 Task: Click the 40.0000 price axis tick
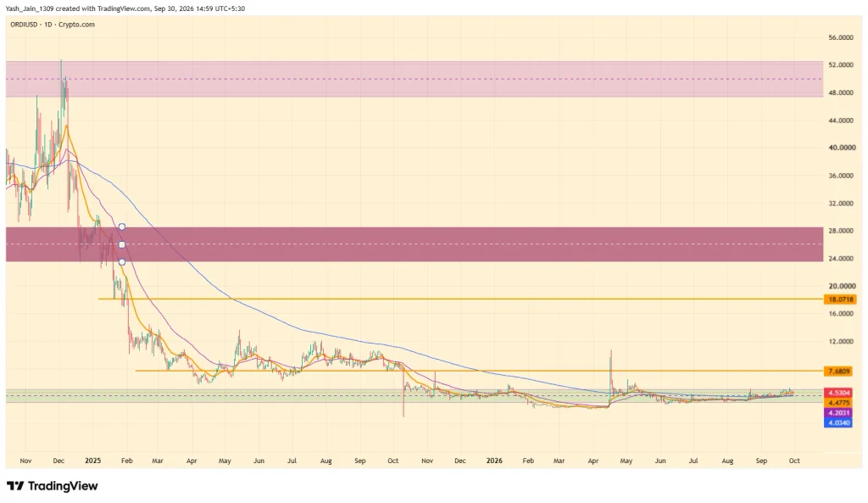[842, 148]
